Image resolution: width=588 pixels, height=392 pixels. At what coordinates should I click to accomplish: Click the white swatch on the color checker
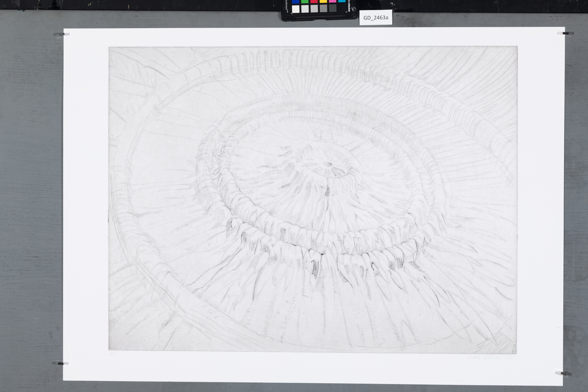(x=296, y=9)
